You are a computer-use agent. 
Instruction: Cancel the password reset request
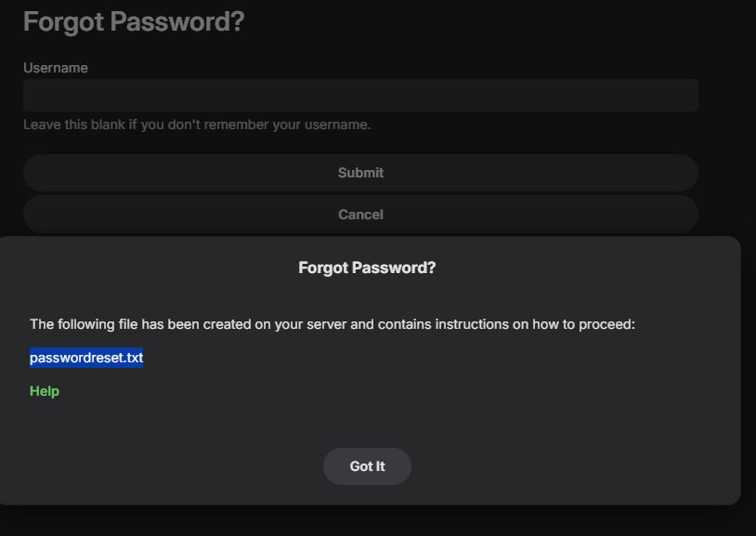360,215
